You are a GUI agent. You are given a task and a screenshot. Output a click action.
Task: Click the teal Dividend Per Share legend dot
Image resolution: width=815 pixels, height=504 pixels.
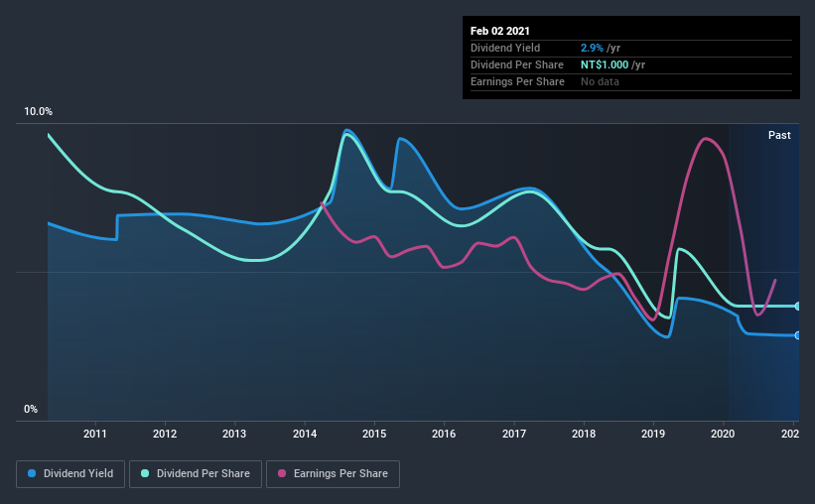pos(145,473)
